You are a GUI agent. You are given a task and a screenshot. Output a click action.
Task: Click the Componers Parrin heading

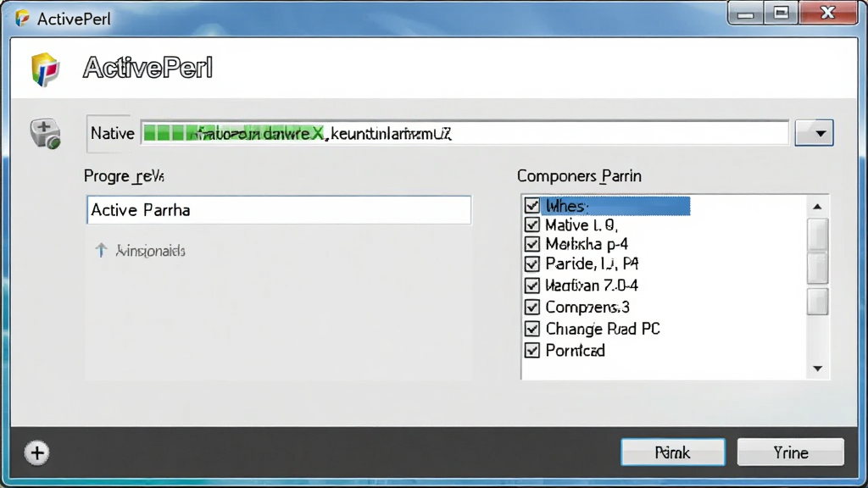tap(579, 176)
